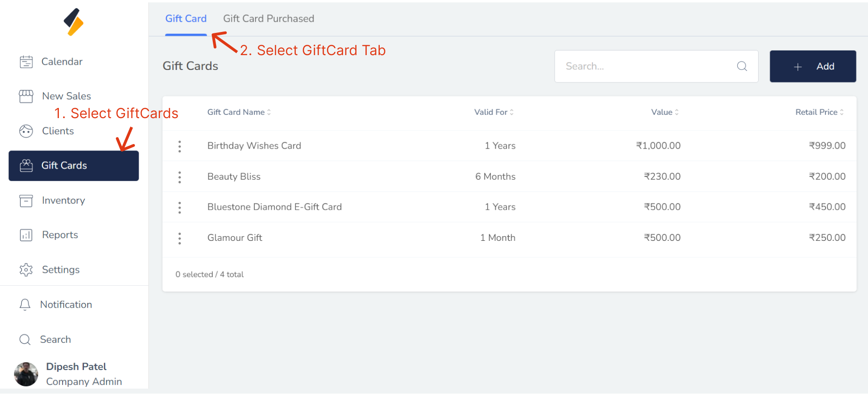Open options menu for Birthday Wishes Card

(x=179, y=146)
